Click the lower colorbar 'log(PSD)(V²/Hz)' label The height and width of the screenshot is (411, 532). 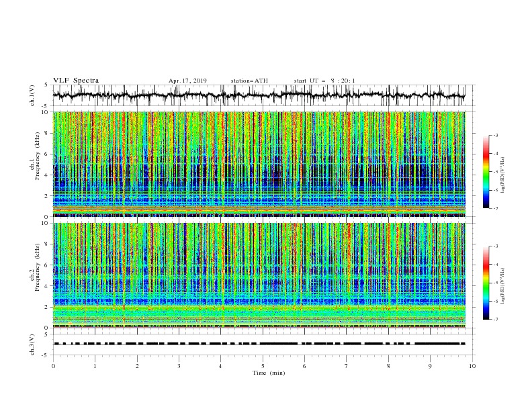pos(503,286)
